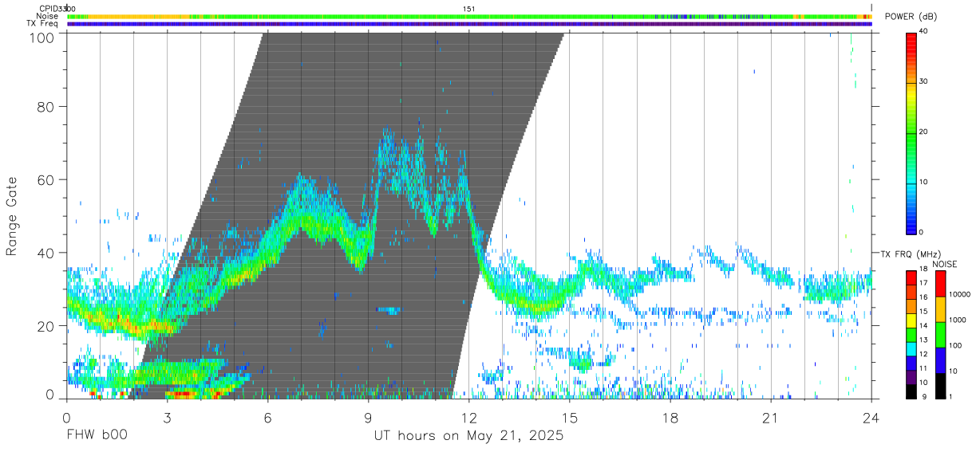Click the range gate tick label 40
Image resolution: width=980 pixels, height=452 pixels.
(x=45, y=254)
